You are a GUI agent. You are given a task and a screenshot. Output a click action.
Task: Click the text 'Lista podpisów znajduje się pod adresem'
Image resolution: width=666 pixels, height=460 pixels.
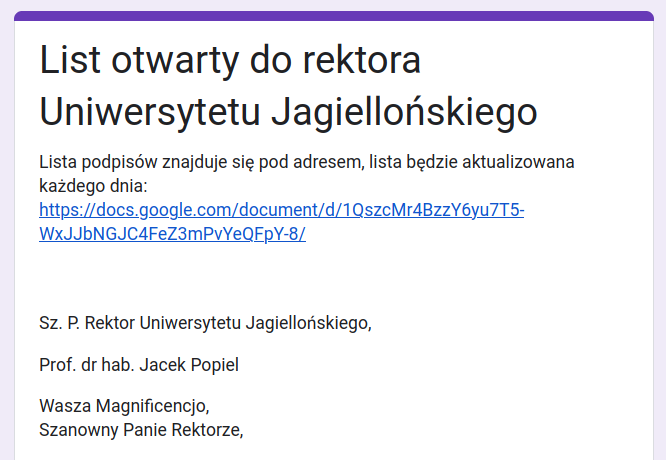point(202,162)
